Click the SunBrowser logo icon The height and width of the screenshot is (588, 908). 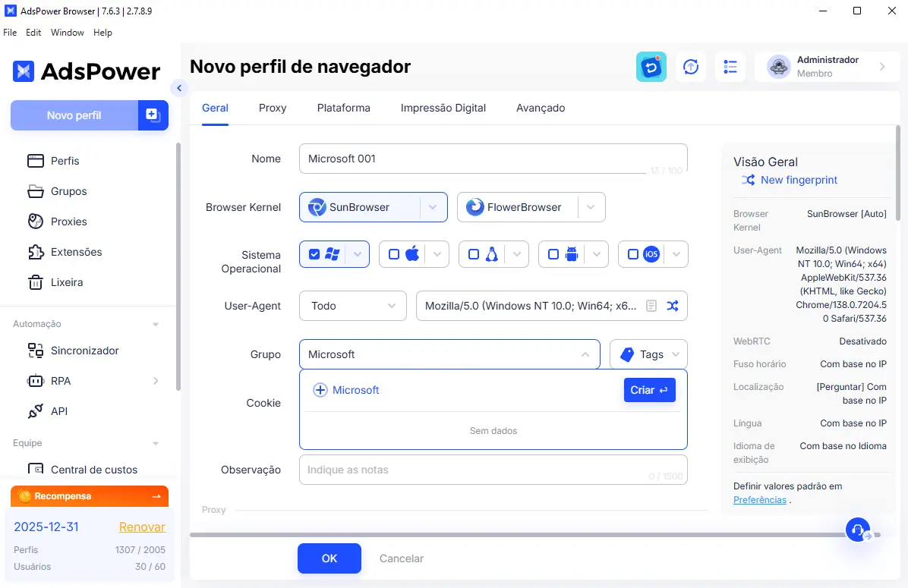pyautogui.click(x=317, y=207)
